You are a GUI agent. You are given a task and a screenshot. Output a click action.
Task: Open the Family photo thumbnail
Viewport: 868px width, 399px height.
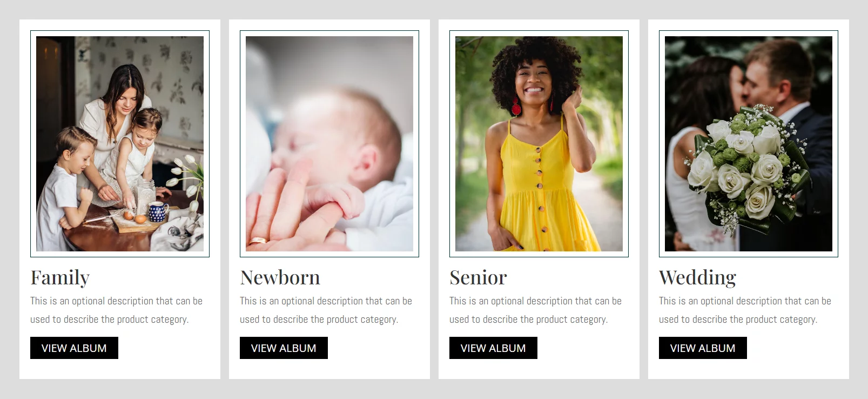120,144
